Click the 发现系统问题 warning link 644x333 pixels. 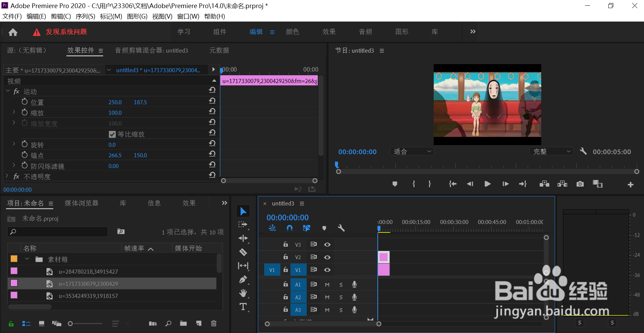[x=66, y=32]
